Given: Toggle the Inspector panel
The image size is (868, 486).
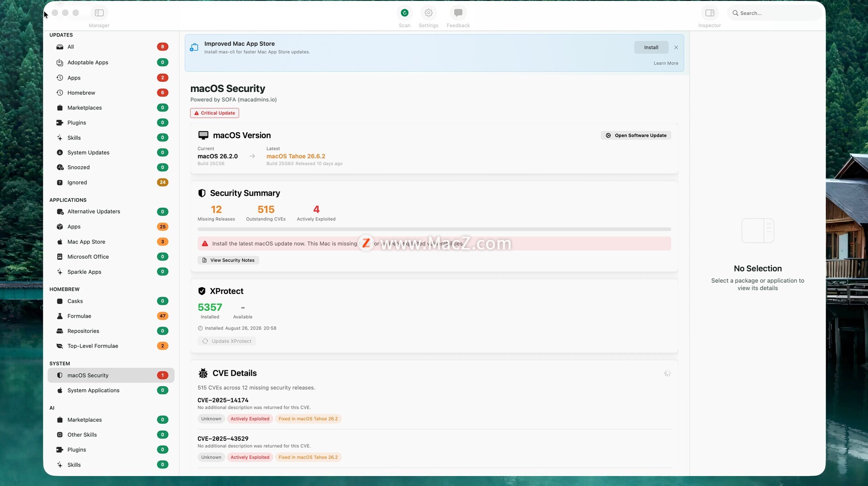Looking at the screenshot, I should pos(710,13).
